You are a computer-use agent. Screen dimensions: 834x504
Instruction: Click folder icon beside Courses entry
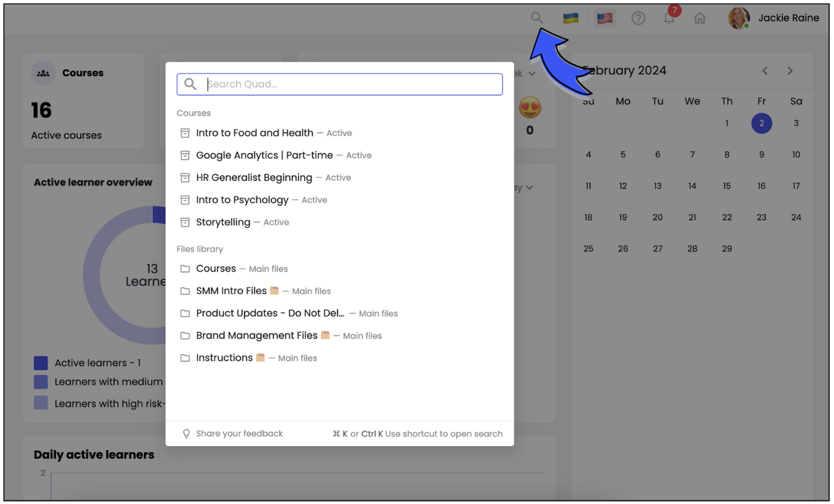tap(185, 269)
